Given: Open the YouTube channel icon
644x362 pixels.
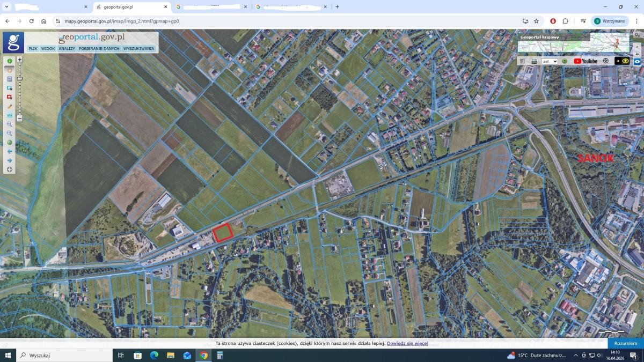Looking at the screenshot, I should click(585, 61).
